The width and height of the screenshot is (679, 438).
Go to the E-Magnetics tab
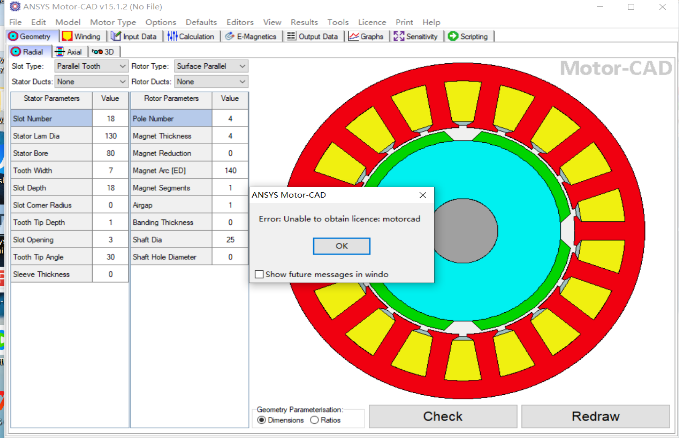tap(251, 36)
